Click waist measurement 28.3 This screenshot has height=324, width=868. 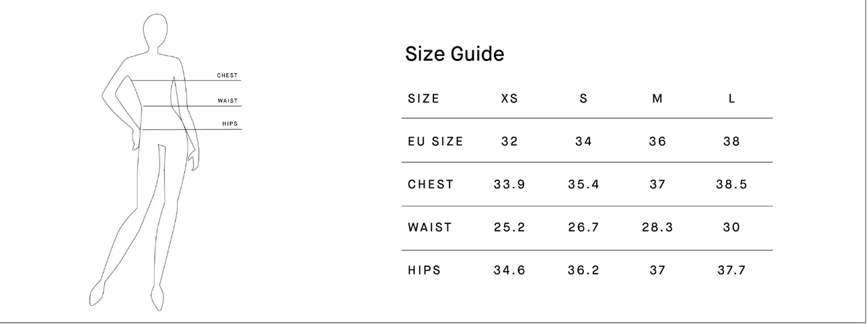(x=657, y=228)
